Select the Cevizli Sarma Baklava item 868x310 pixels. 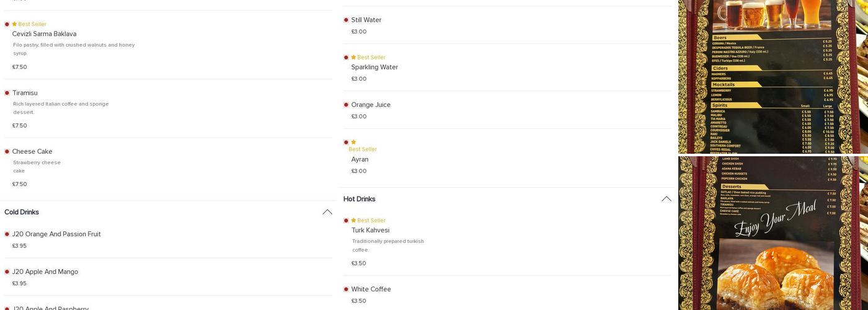(44, 34)
